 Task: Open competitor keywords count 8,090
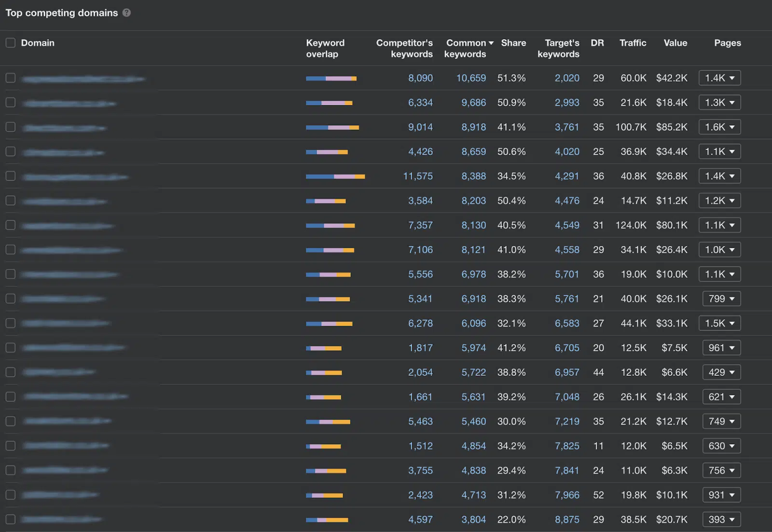(420, 78)
